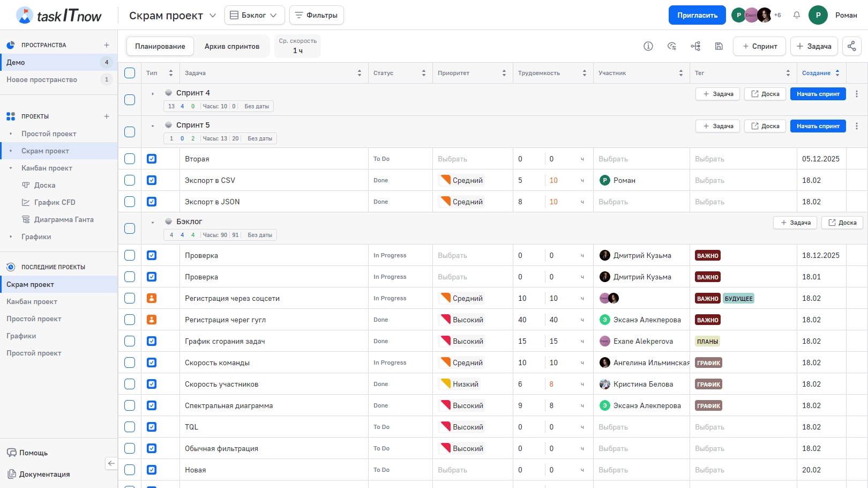Click Начать спринт for Спринт 5
The height and width of the screenshot is (488, 868).
point(818,126)
